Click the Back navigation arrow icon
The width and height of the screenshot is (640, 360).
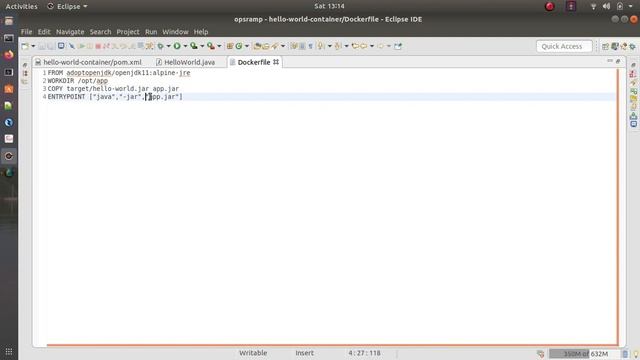click(364, 46)
